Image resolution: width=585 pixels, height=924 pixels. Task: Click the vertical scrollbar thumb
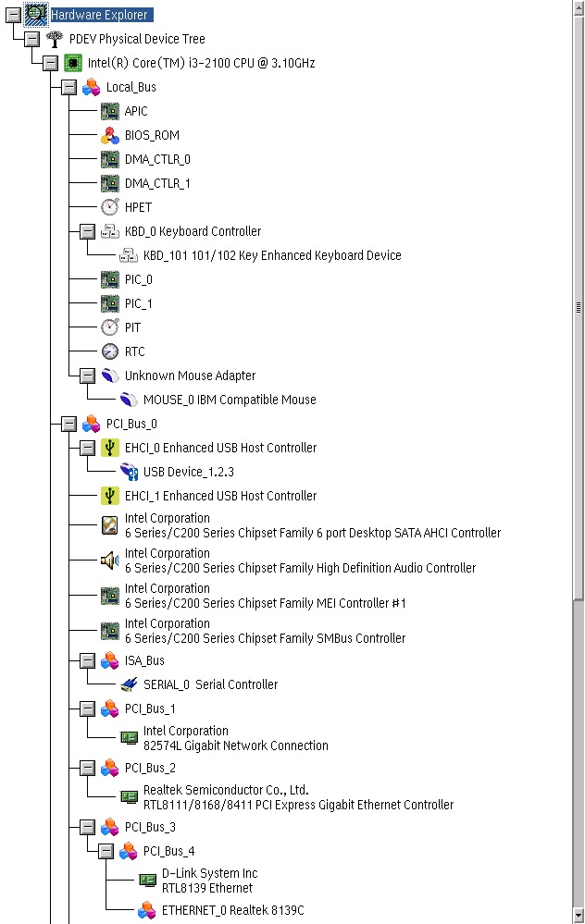(579, 307)
